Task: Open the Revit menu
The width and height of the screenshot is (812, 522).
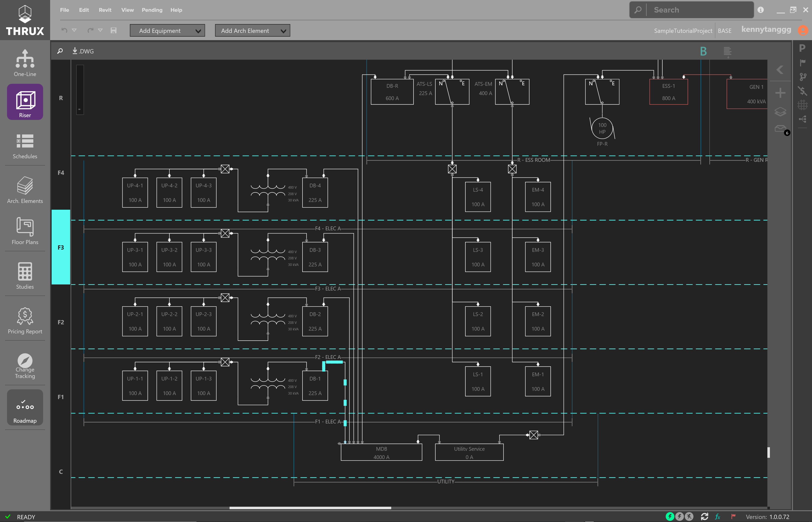Action: [x=105, y=10]
